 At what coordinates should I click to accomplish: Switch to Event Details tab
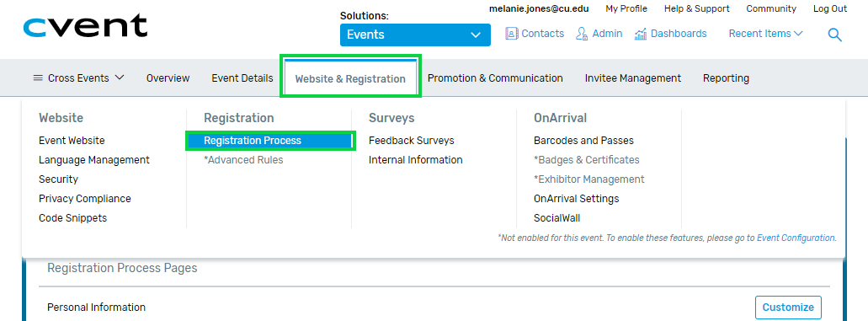(x=242, y=78)
